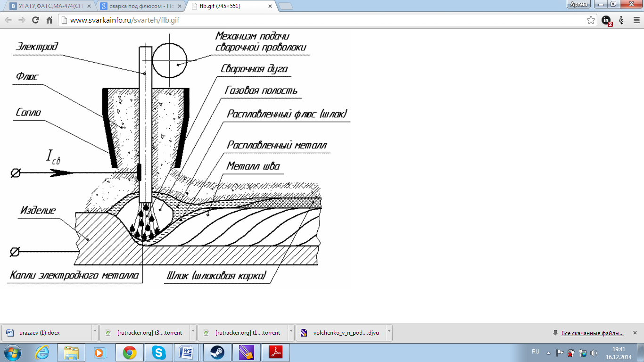Open Steam from the taskbar
The image size is (644, 362).
tap(217, 352)
